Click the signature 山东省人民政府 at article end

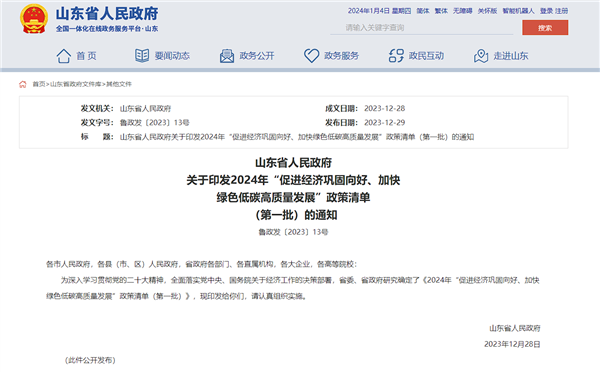515,328
